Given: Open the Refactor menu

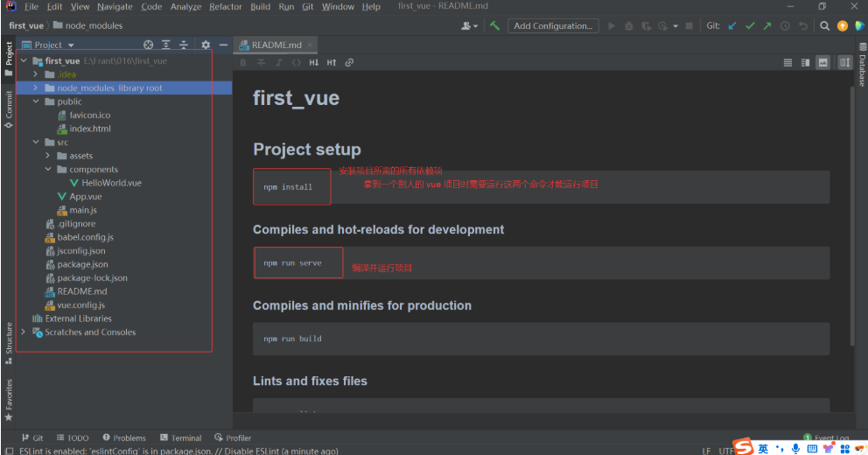Looking at the screenshot, I should (x=225, y=7).
